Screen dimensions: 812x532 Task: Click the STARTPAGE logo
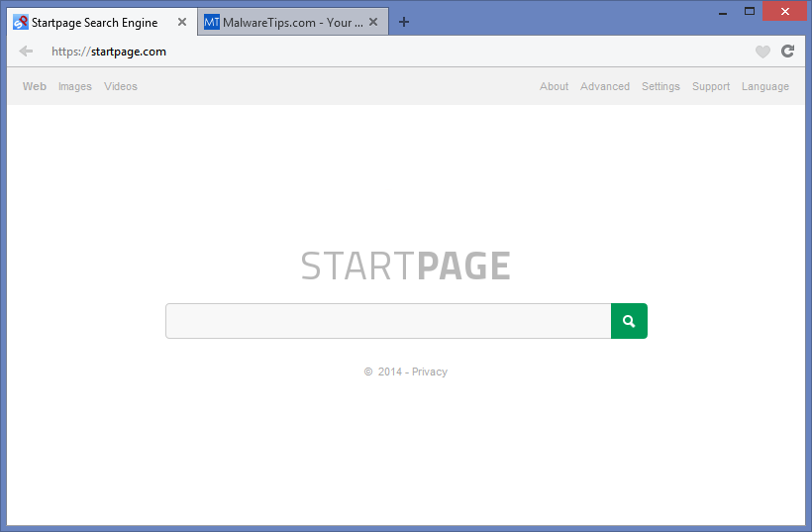[x=405, y=266]
